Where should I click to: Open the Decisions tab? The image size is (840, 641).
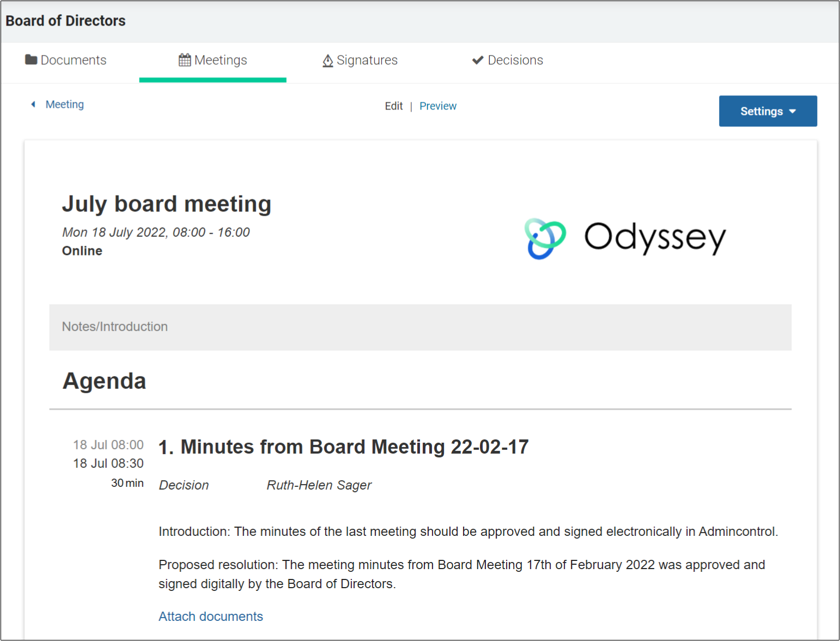click(508, 60)
